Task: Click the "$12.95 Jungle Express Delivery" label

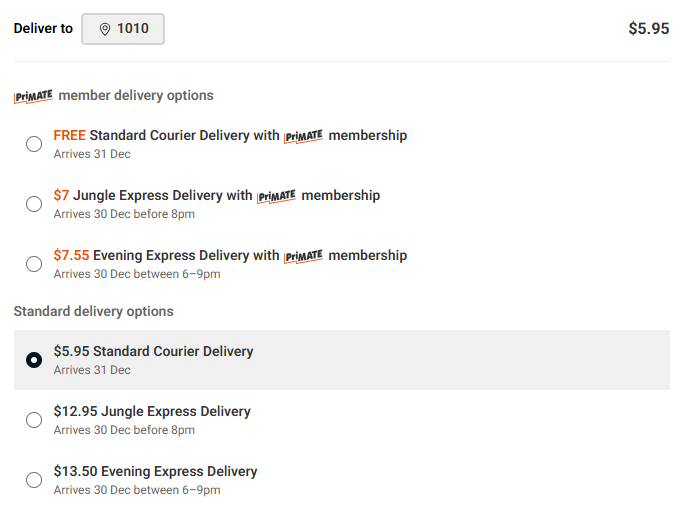Action: tap(152, 411)
